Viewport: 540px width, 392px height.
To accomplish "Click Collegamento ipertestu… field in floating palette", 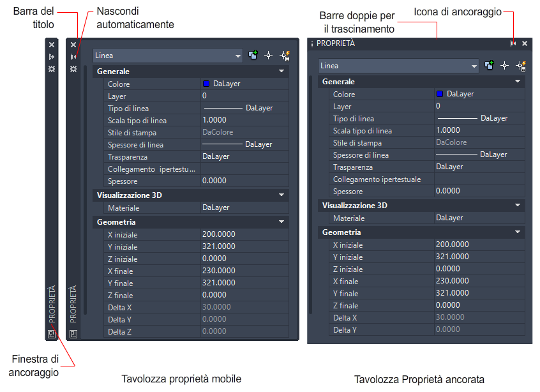I will (x=244, y=169).
